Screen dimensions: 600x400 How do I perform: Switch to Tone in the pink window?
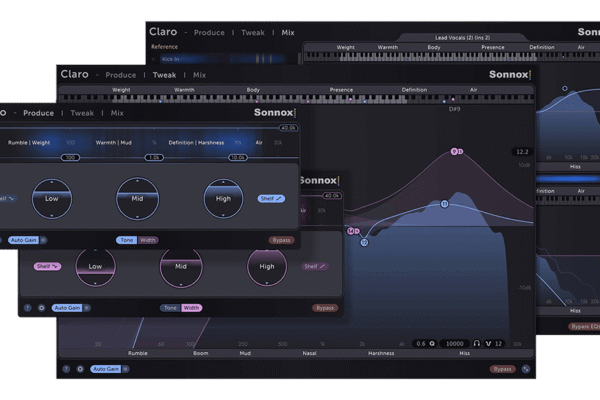[x=170, y=308]
